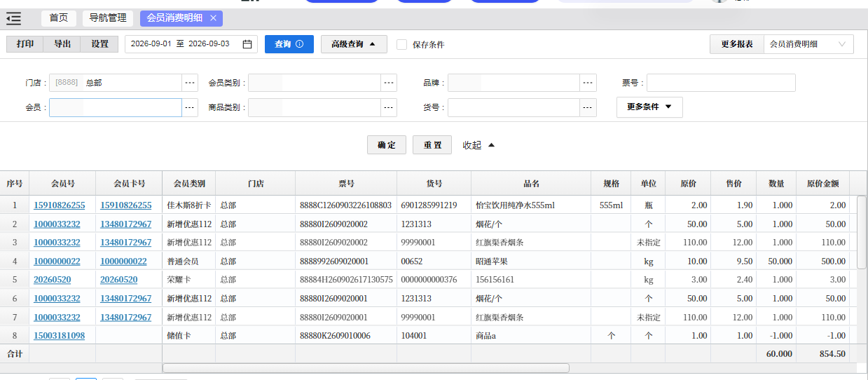Open the 门店 selector ellipsis button
This screenshot has height=380, width=868.
(x=191, y=83)
